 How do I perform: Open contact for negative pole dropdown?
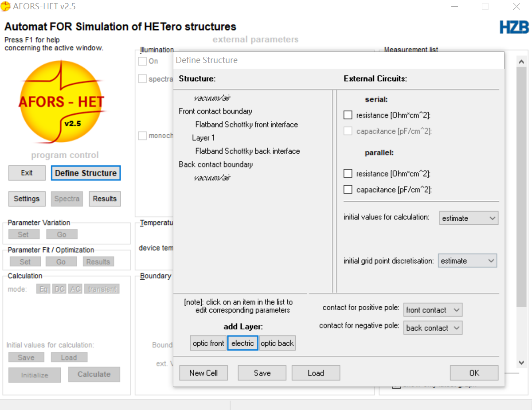433,328
